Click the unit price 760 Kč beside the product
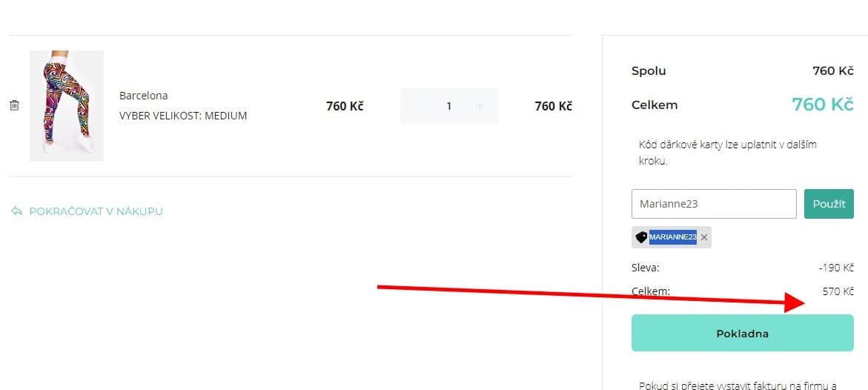The width and height of the screenshot is (868, 390). click(345, 106)
